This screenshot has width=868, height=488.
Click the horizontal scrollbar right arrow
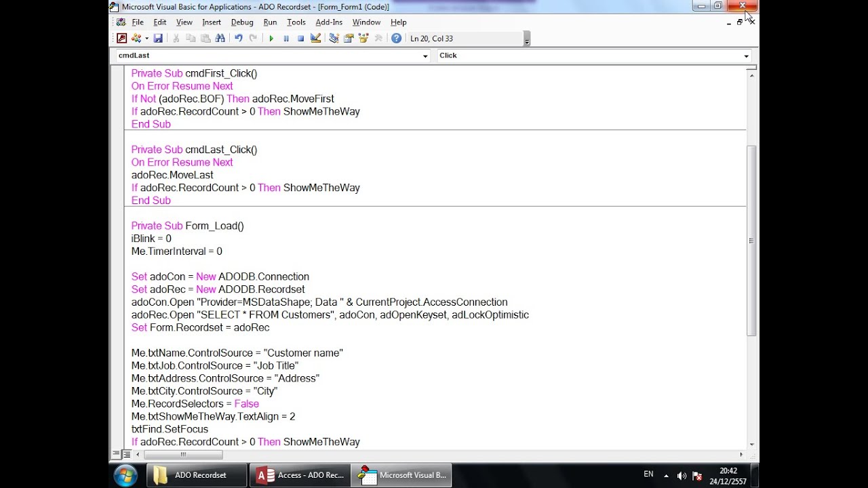[741, 455]
